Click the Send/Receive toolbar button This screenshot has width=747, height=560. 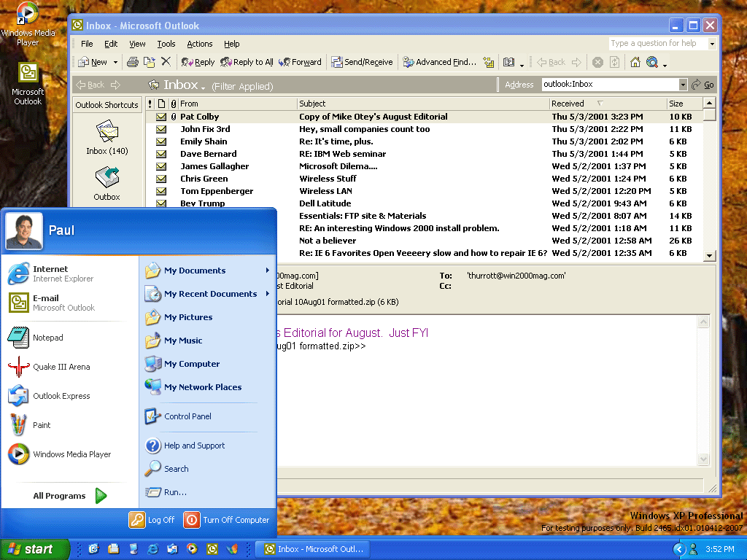(362, 62)
